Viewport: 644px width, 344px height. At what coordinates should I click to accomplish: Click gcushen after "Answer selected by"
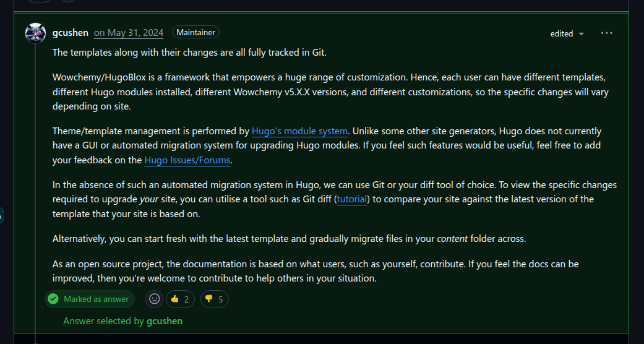165,321
